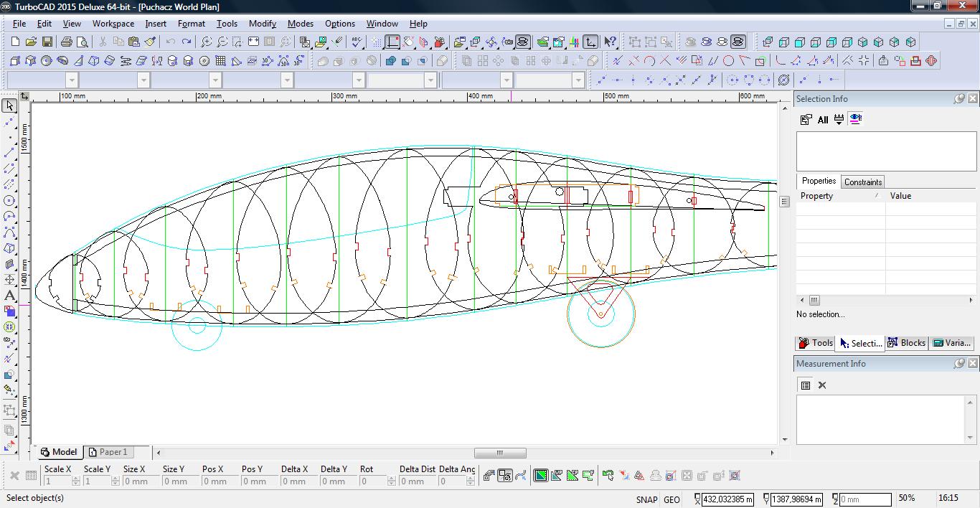Toggle GEO mode in status bar
This screenshot has height=508, width=980.
(x=672, y=499)
